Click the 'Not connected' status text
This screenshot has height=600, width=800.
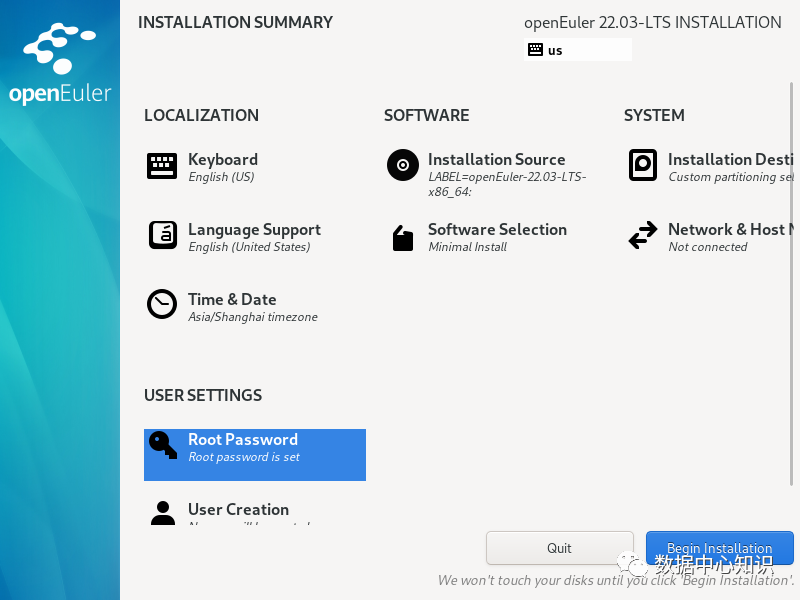[x=708, y=247]
